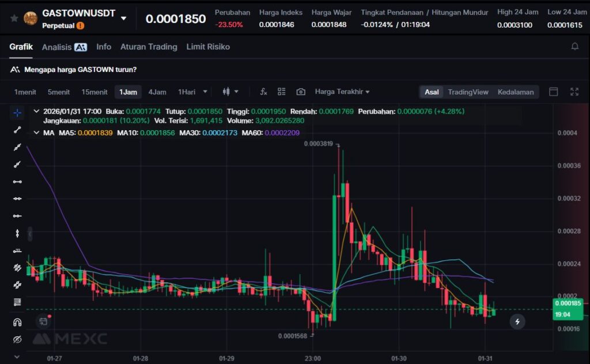Click the lightning quick order button
The width and height of the screenshot is (590, 364).
point(517,322)
